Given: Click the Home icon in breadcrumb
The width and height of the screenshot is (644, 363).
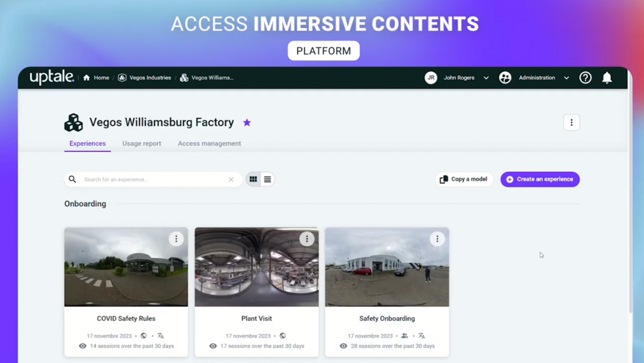Looking at the screenshot, I should [87, 78].
